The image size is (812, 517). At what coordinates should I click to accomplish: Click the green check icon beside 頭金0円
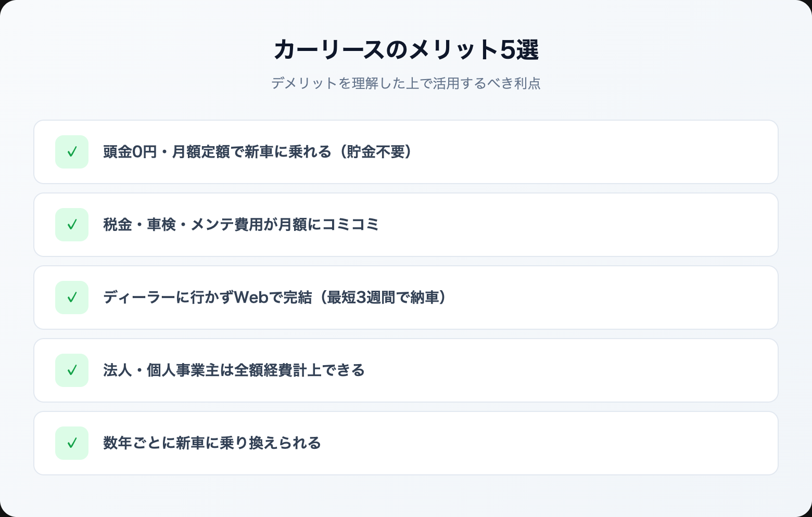point(72,152)
